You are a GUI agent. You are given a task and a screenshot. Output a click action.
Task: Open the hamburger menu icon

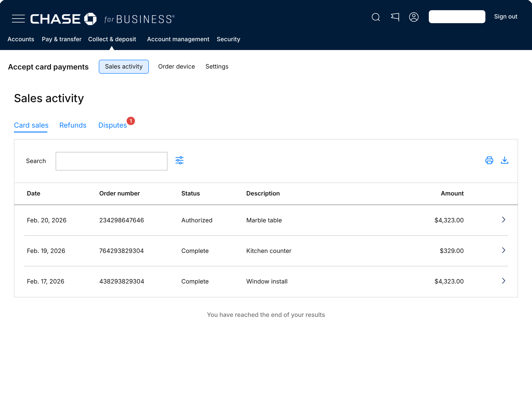coord(18,19)
